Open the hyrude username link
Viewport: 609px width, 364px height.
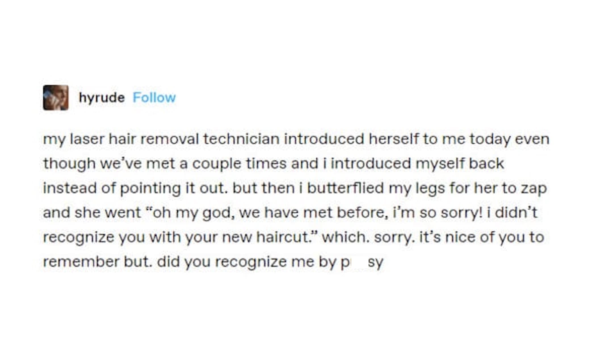102,98
